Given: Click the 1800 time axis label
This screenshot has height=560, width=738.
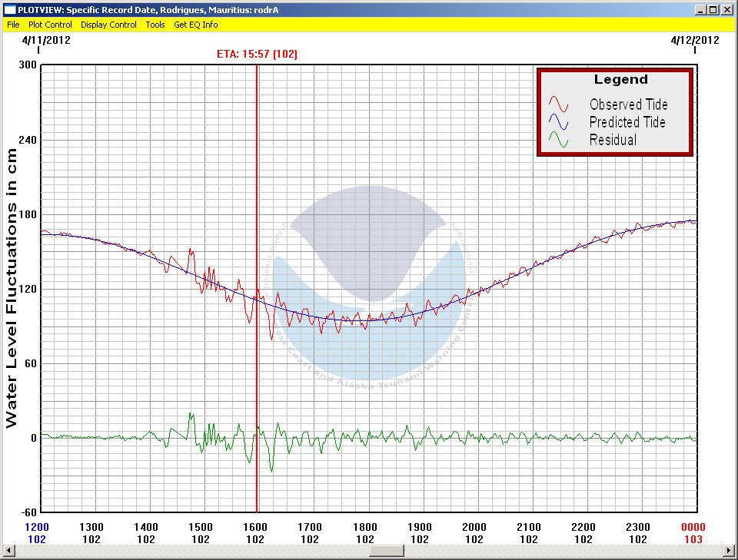Looking at the screenshot, I should pyautogui.click(x=365, y=527).
